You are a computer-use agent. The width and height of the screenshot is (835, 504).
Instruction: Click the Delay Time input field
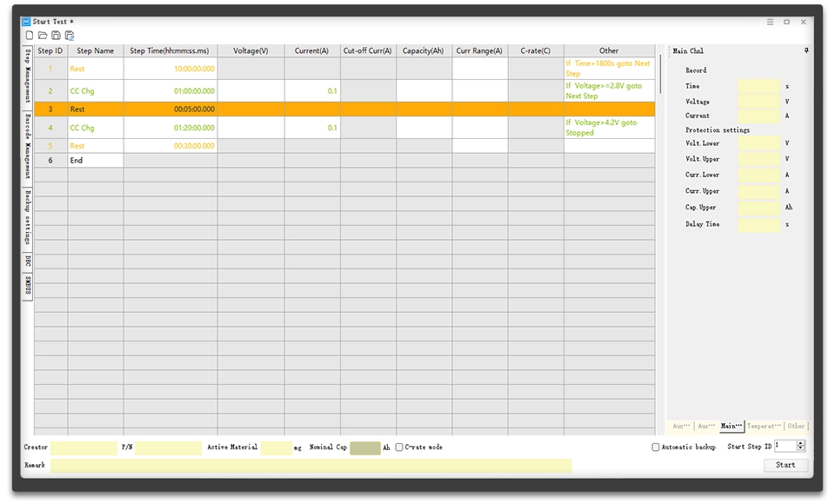(758, 224)
